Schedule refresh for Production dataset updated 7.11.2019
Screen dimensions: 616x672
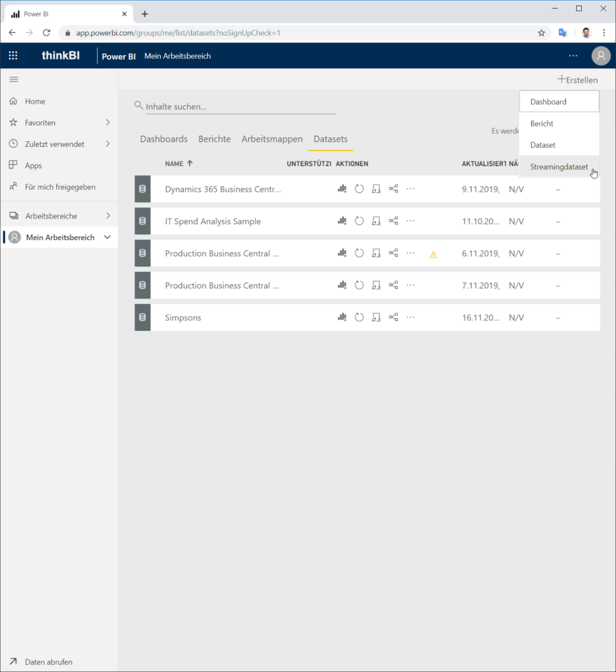[x=376, y=285]
